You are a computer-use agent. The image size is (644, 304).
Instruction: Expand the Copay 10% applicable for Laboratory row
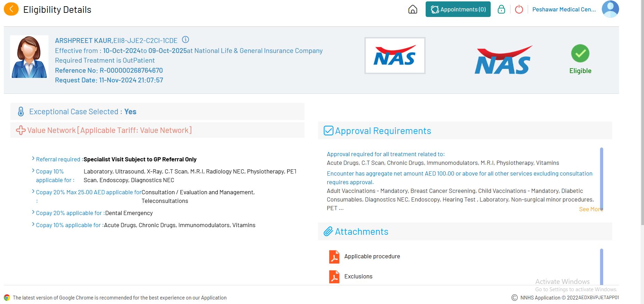point(33,171)
